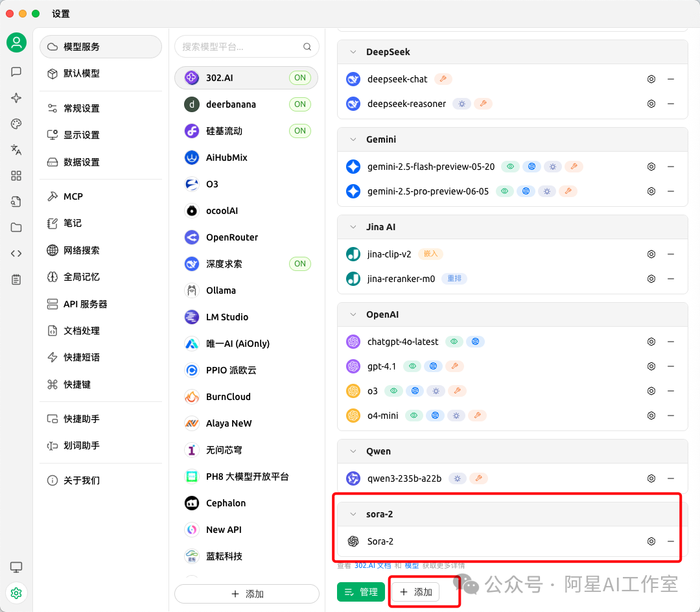Open 数据设置 settings
The width and height of the screenshot is (700, 612).
[x=101, y=161]
